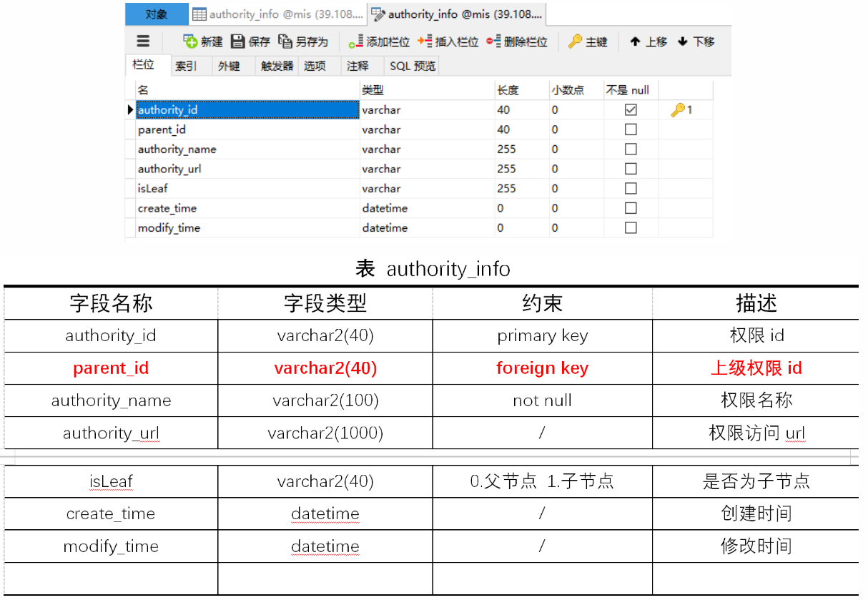
Task: Move field down with 下移 arrow
Action: click(683, 41)
